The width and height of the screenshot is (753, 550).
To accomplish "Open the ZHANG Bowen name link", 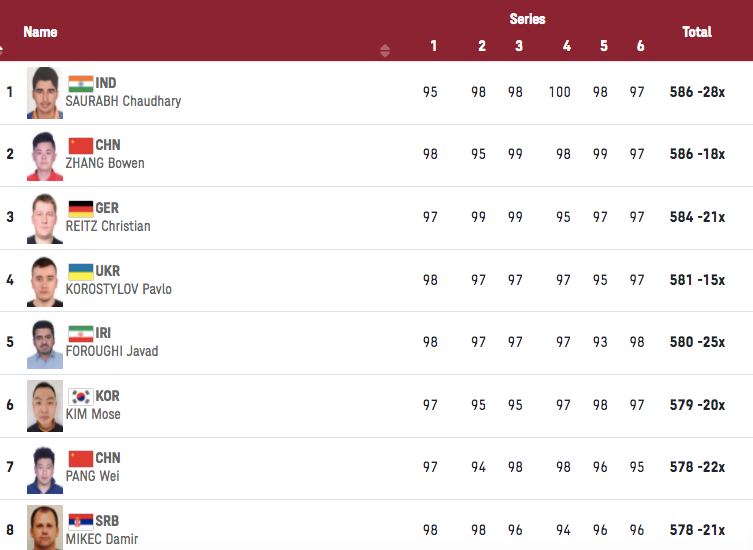I will [x=105, y=163].
